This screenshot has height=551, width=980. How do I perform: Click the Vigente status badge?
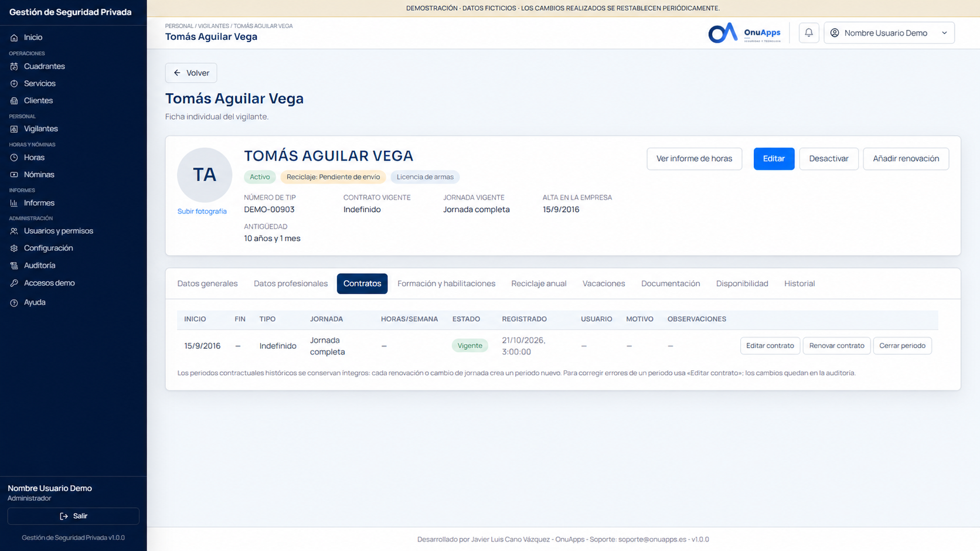pos(470,346)
